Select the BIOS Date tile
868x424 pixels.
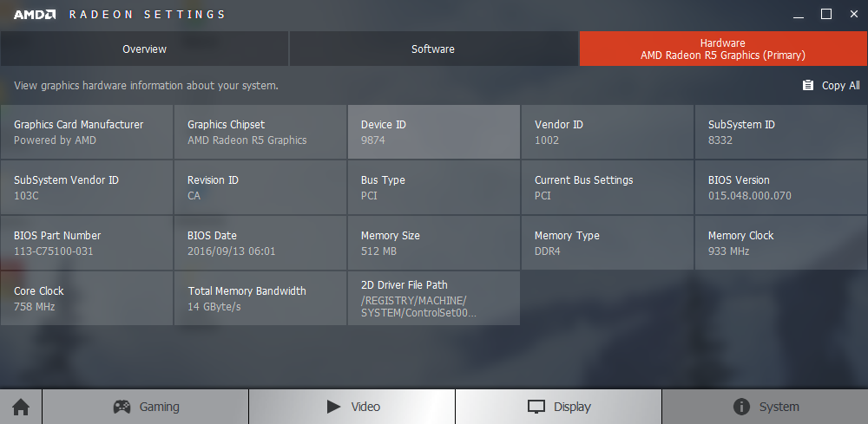click(x=260, y=243)
